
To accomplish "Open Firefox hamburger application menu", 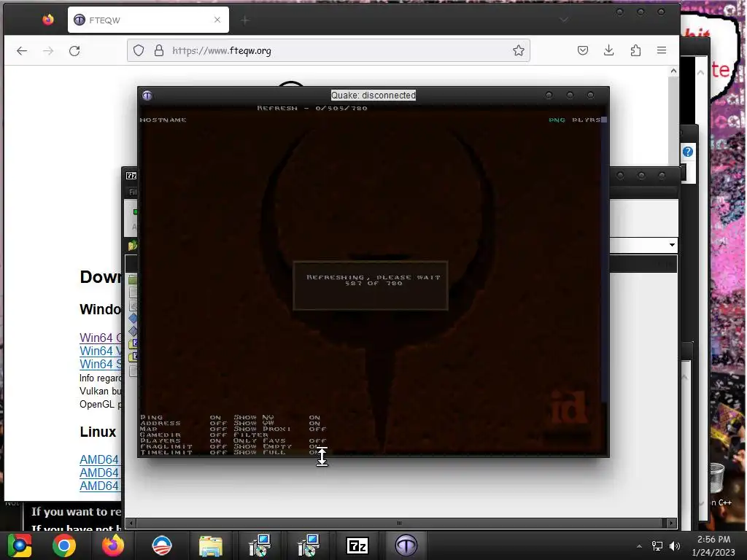I will point(662,50).
